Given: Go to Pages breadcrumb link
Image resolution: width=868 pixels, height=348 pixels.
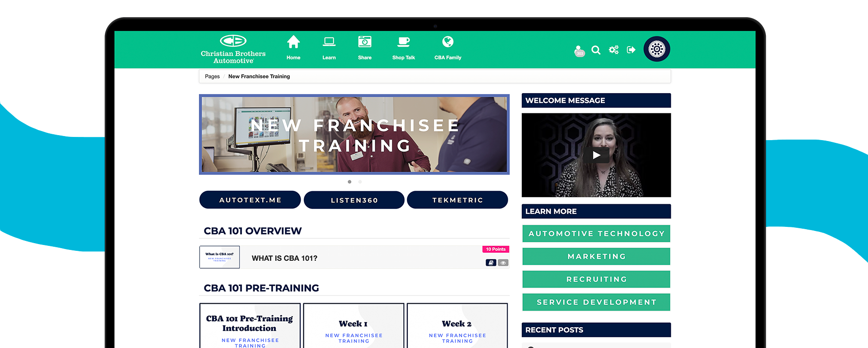Looking at the screenshot, I should (x=212, y=76).
